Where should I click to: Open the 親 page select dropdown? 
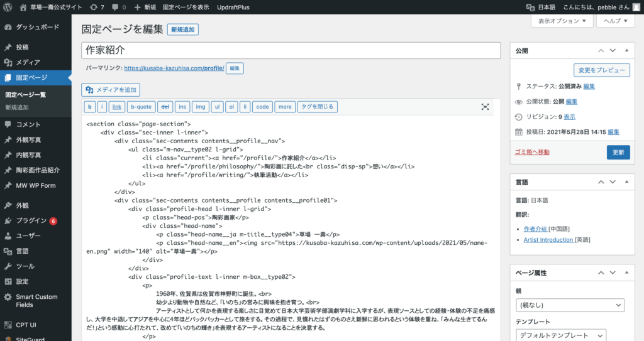point(570,306)
